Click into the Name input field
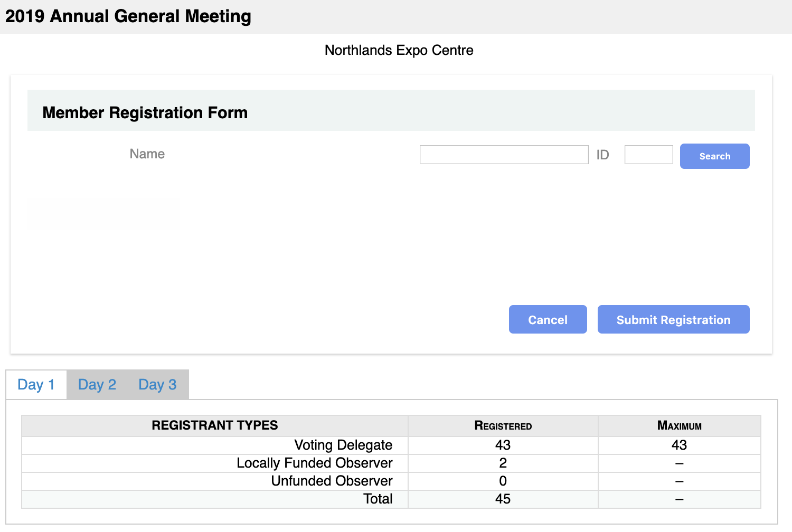The width and height of the screenshot is (792, 532). 504,154
